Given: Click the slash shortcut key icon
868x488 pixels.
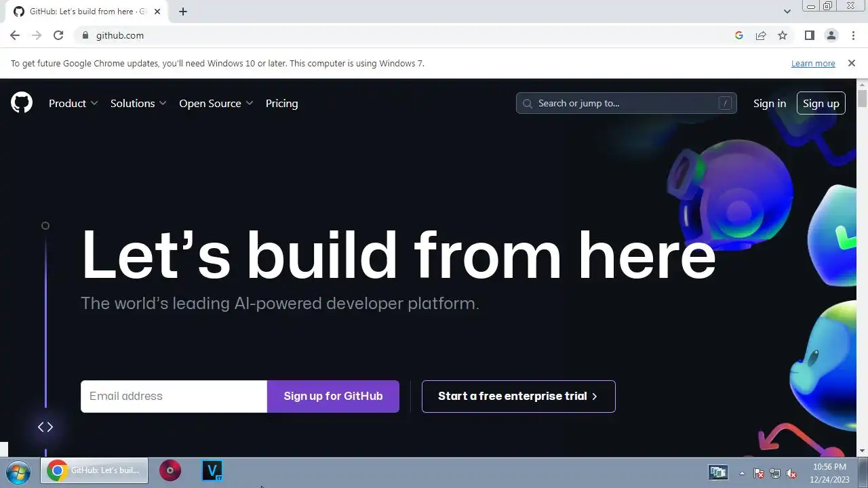Looking at the screenshot, I should 725,103.
